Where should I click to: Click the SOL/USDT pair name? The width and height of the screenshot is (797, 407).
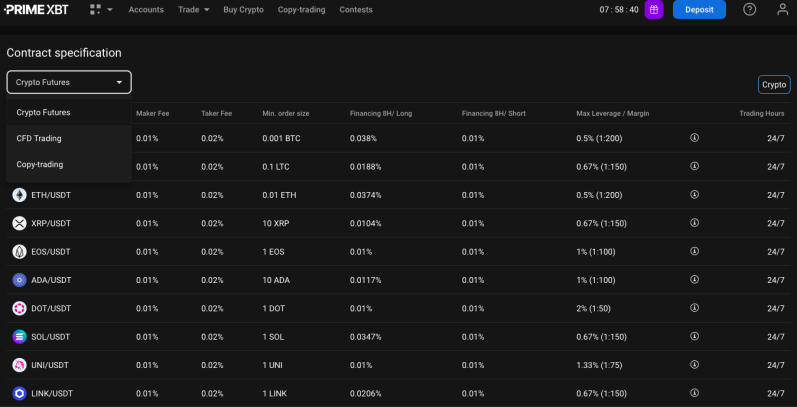click(x=51, y=337)
